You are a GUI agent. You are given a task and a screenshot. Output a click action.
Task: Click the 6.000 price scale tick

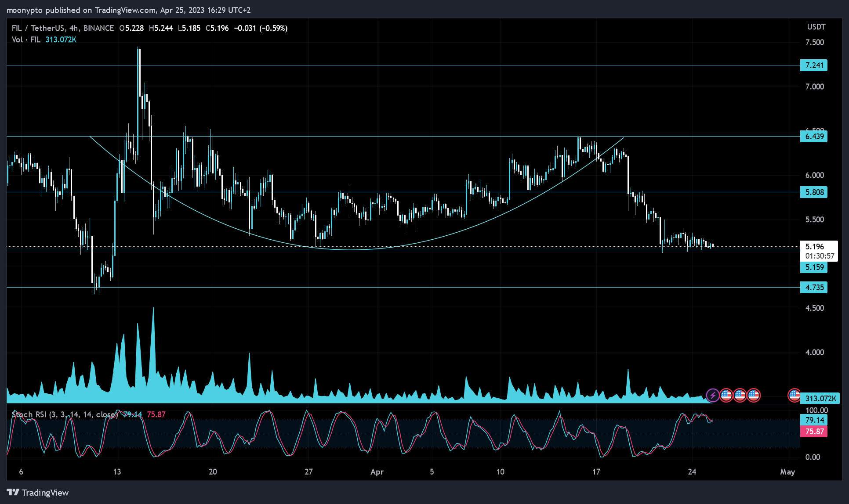[814, 175]
